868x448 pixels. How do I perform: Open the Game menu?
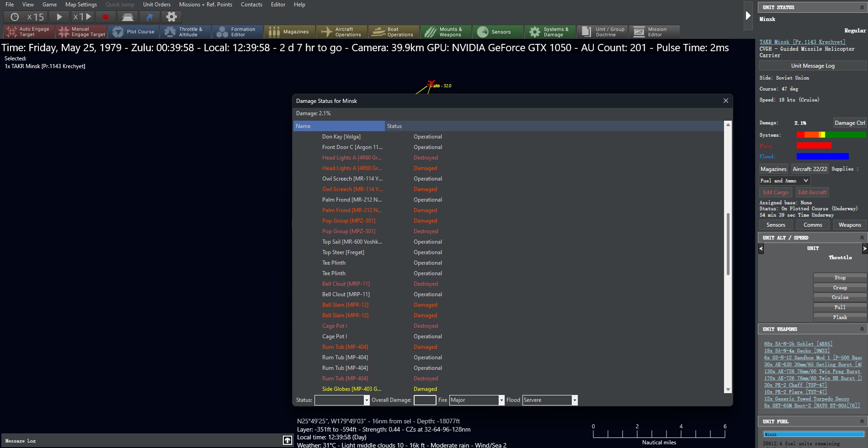49,5
